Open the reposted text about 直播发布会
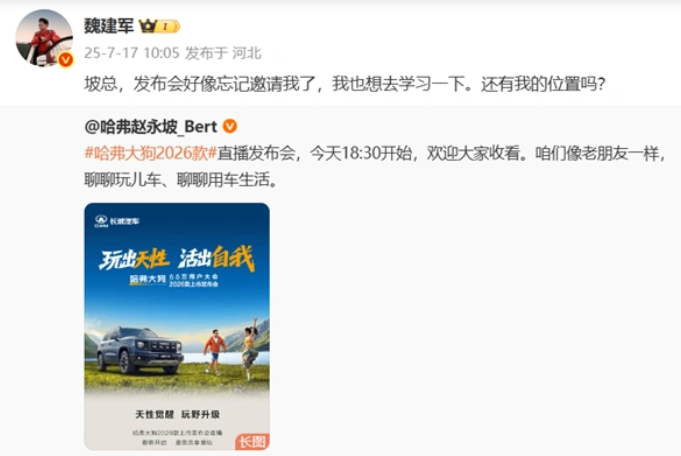The height and width of the screenshot is (456, 681). [375, 166]
